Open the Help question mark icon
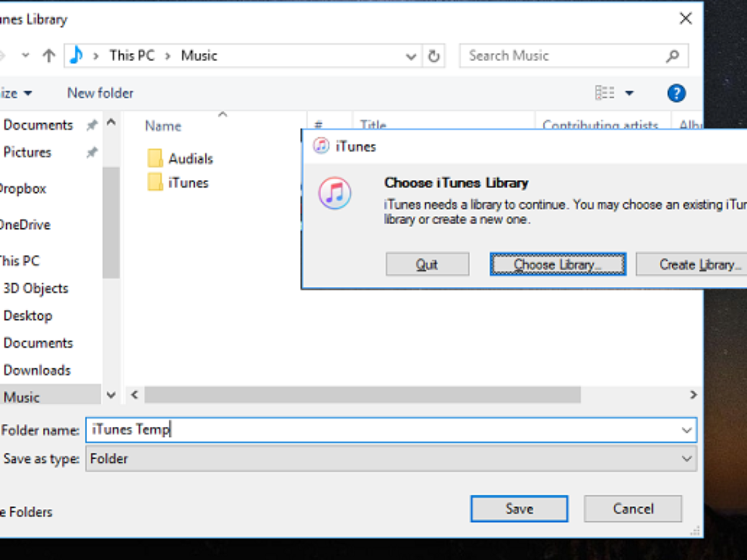This screenshot has height=560, width=747. click(676, 93)
